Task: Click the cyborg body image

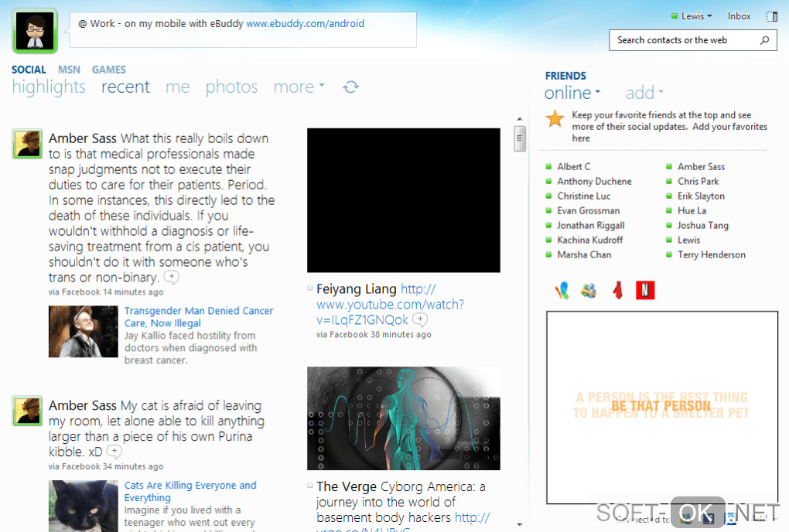Action: (x=404, y=418)
